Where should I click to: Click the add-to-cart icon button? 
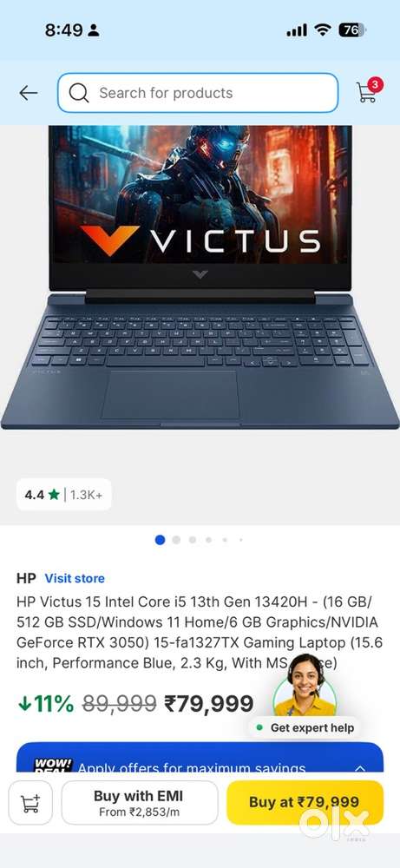pos(30,803)
